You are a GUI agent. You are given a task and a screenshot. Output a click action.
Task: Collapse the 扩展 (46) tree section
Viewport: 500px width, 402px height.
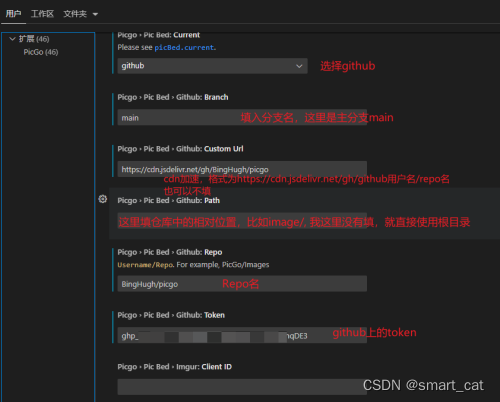(x=12, y=39)
